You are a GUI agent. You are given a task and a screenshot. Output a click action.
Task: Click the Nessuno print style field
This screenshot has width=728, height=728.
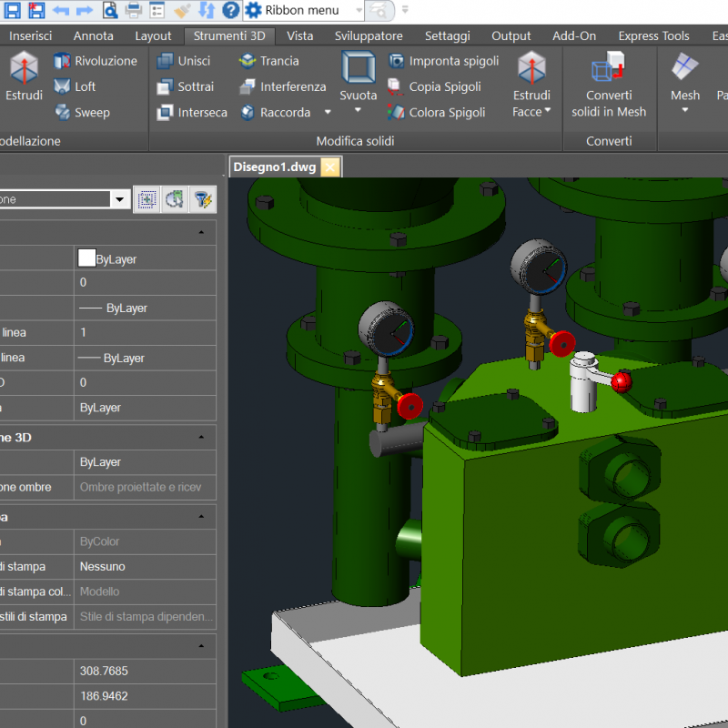103,566
